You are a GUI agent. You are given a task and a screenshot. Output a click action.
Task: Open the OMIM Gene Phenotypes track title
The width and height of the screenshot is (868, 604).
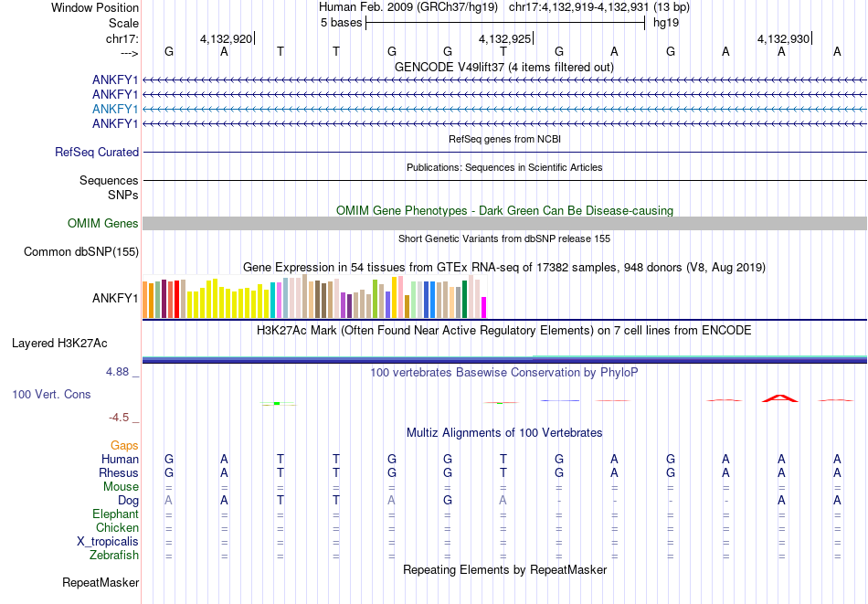tap(504, 210)
